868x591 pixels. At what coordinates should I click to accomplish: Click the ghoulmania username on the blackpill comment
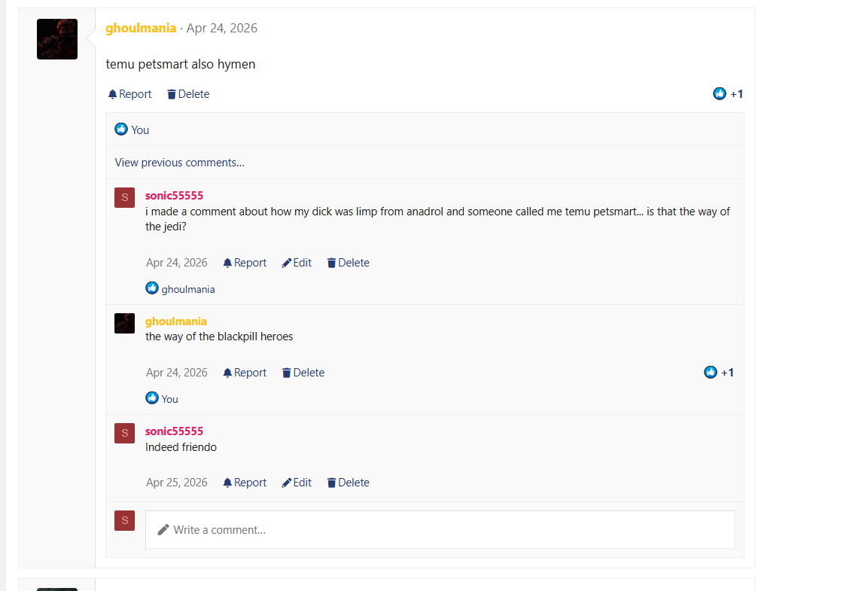tap(175, 321)
